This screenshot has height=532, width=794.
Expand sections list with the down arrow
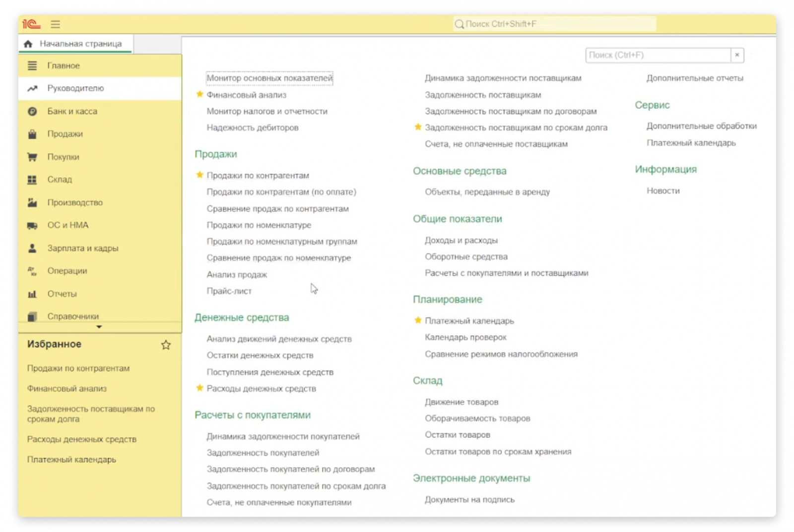click(99, 327)
